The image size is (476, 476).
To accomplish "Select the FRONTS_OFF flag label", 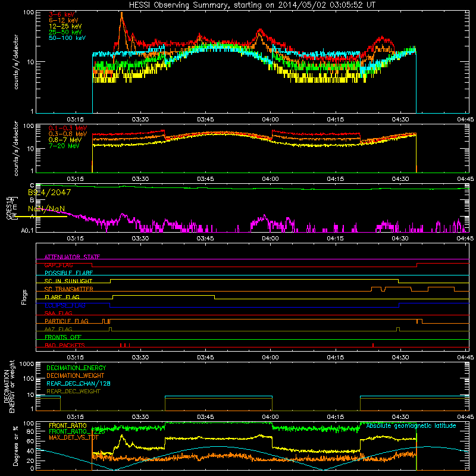I will click(x=63, y=337).
